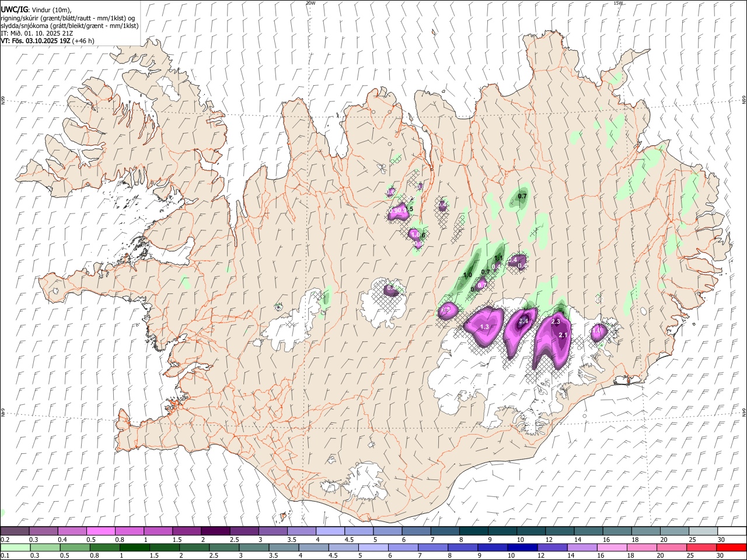Click the '0.1' label in the lower legend row
747x560 pixels.
(x=5, y=556)
